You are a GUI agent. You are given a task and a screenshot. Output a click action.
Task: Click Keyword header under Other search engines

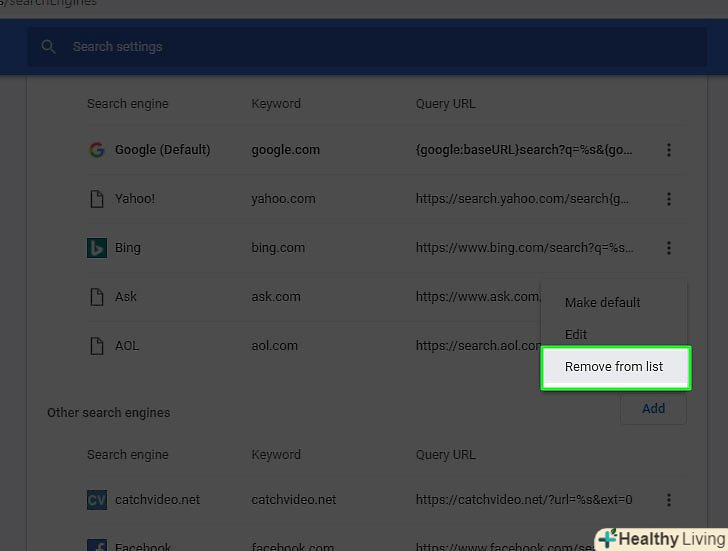[x=276, y=454]
